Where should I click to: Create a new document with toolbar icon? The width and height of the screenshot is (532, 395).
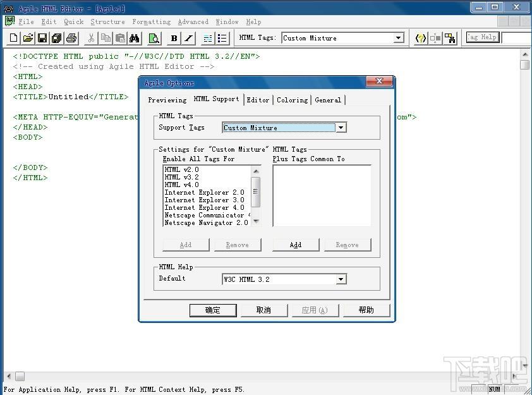tap(13, 38)
